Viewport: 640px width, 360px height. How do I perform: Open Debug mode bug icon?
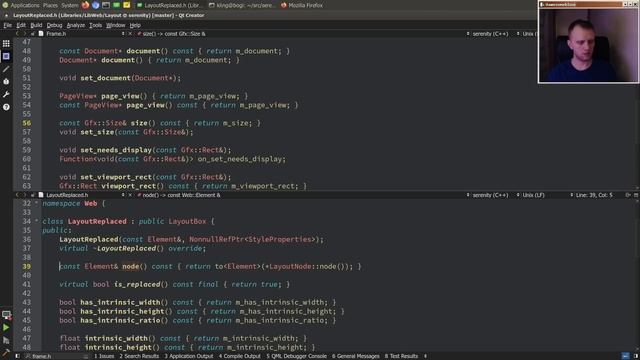point(6,82)
